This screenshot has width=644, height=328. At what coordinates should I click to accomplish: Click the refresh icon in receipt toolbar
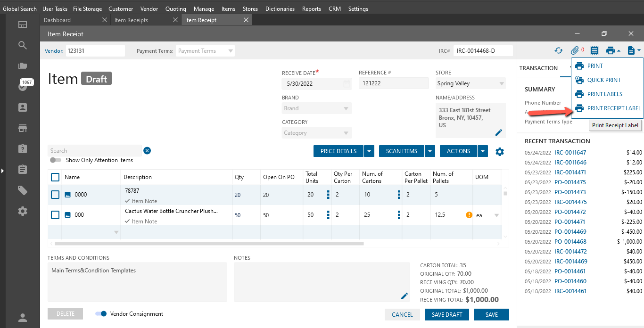(x=559, y=50)
